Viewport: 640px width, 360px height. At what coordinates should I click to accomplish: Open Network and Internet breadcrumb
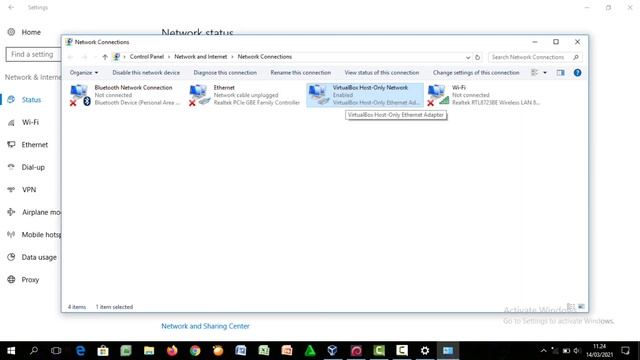coord(200,57)
